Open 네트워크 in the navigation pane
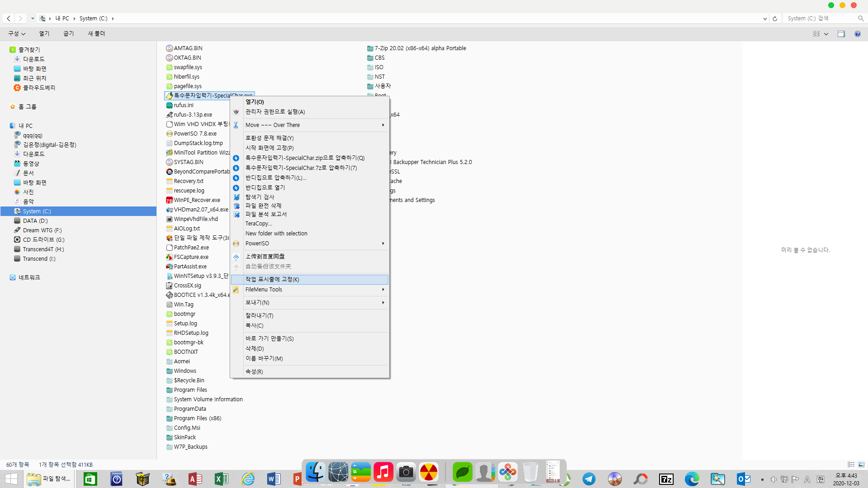The image size is (868, 488). pyautogui.click(x=29, y=277)
